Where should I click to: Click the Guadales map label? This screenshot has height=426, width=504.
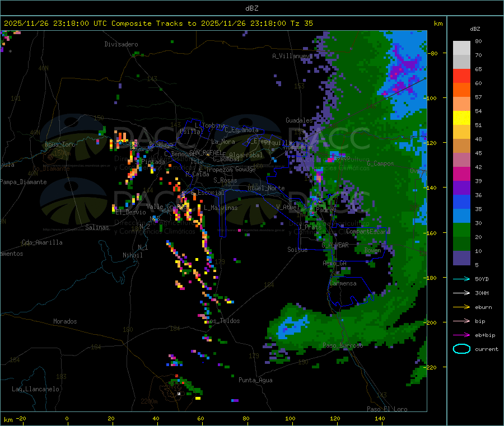(299, 120)
